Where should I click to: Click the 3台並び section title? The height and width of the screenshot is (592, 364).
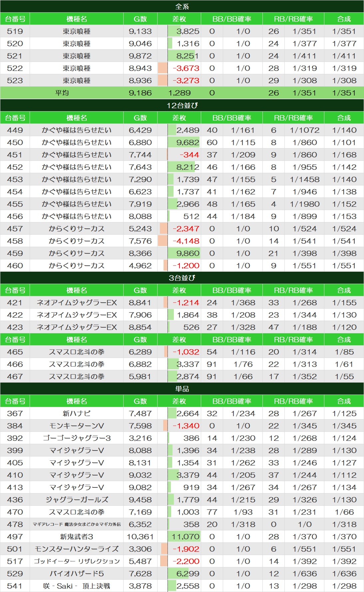182,278
